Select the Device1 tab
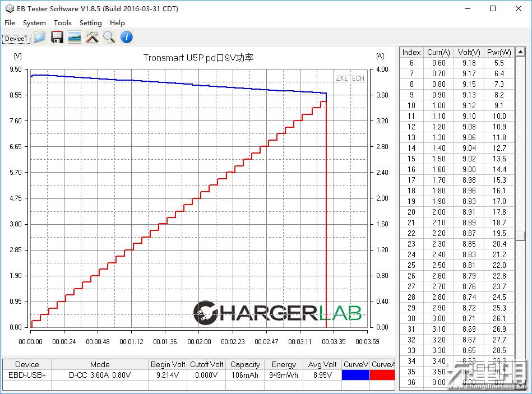 tap(16, 39)
